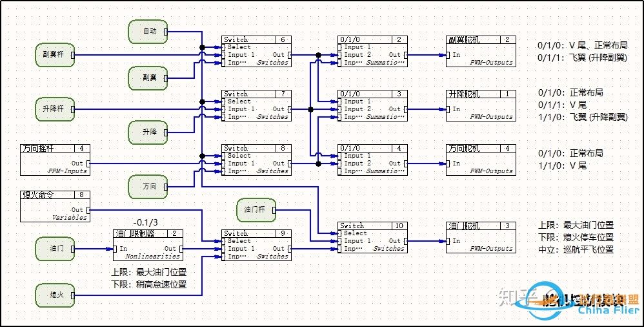644x327 pixels.
Task: Select the 方向摇杆 PPM-Inputs block
Action: (55, 160)
